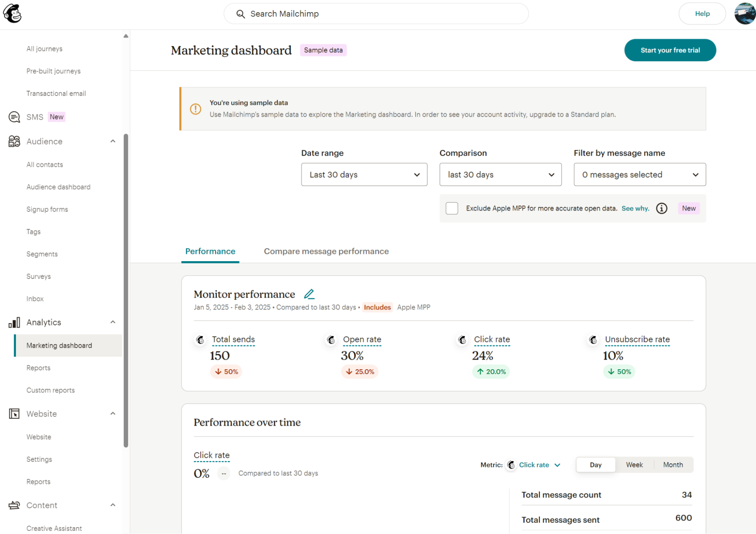This screenshot has height=534, width=756.
Task: Click the SMS chat bubble icon
Action: [14, 117]
